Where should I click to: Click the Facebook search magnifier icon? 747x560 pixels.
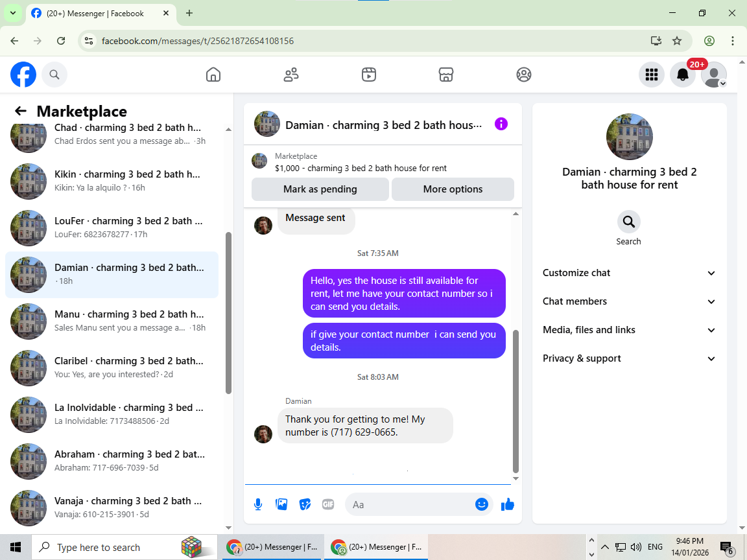click(54, 75)
